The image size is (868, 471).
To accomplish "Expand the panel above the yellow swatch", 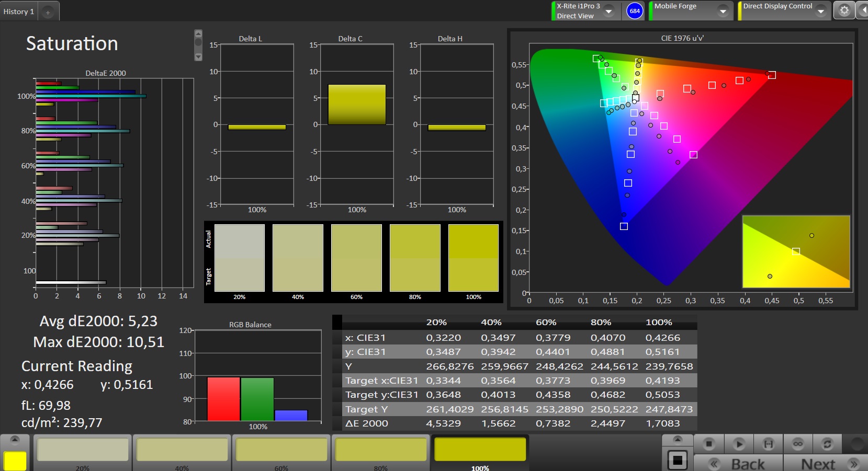I will (x=15, y=440).
